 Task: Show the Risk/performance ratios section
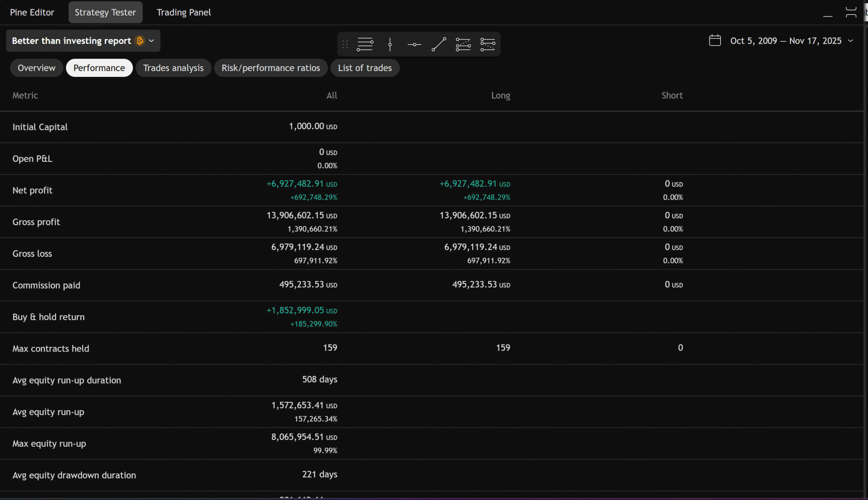271,68
